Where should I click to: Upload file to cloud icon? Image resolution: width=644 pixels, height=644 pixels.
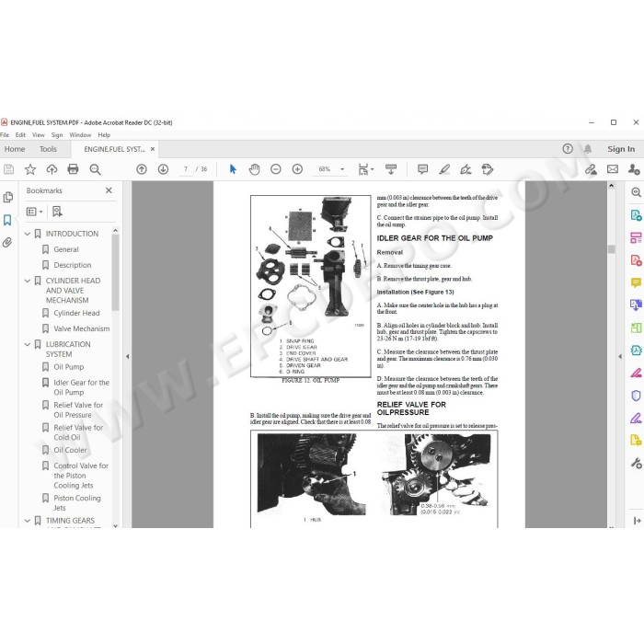(52, 169)
